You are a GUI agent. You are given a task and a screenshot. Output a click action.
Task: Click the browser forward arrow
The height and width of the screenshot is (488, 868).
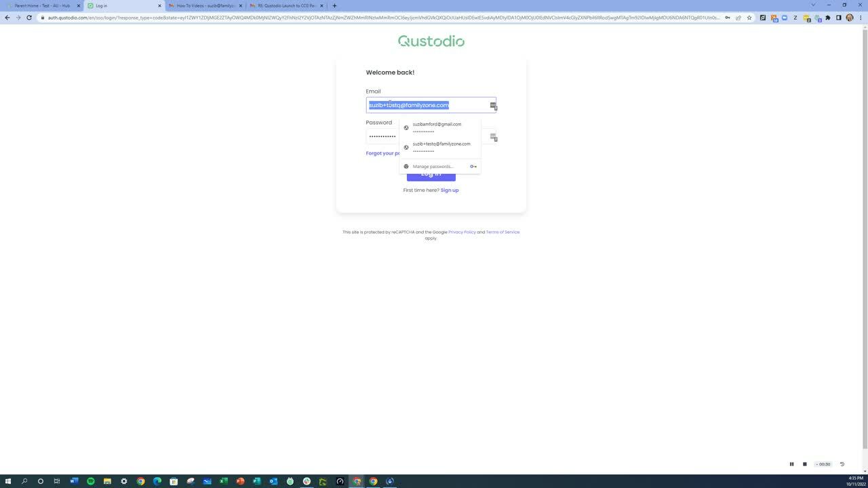18,18
